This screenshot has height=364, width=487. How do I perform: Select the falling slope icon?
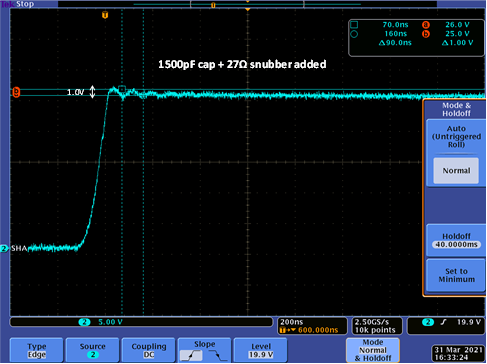[217, 356]
